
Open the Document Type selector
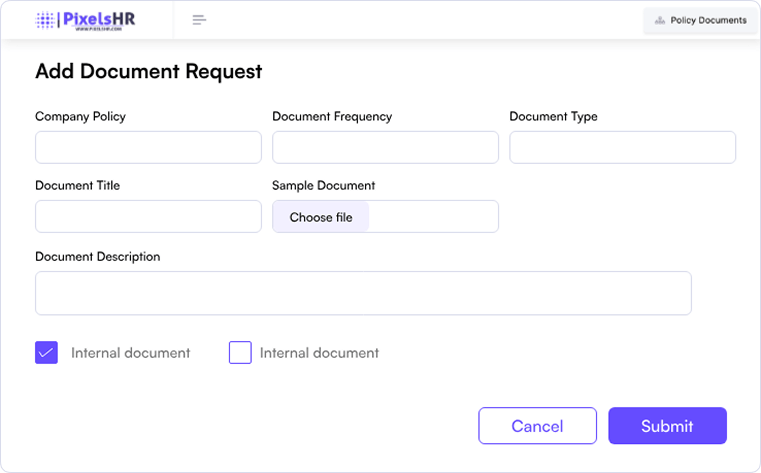point(622,147)
